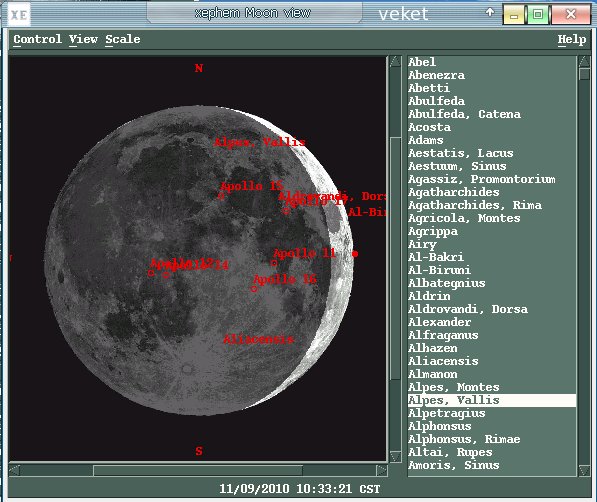
Task: Select Aliacensis in the feature list
Action: coord(492,361)
